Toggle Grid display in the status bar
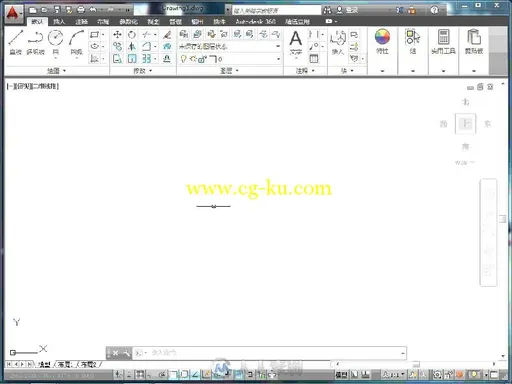The height and width of the screenshot is (384, 512). [x=140, y=375]
